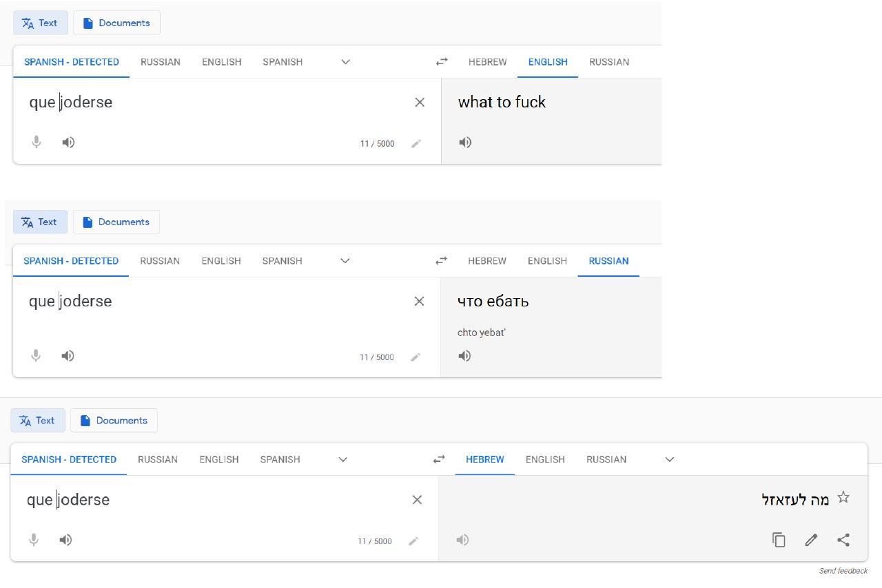Open the Send feedback link
This screenshot has width=882, height=588.
(843, 571)
